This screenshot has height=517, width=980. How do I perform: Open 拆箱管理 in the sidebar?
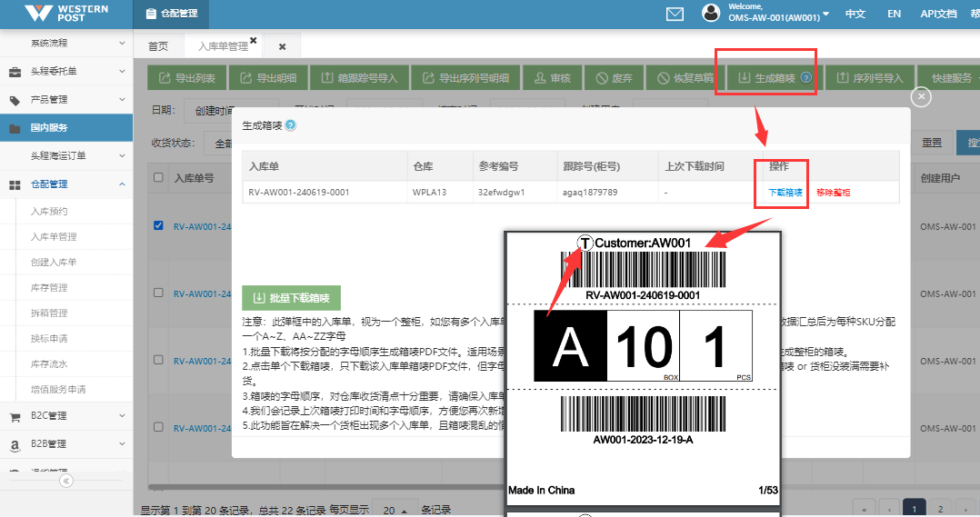pyautogui.click(x=49, y=313)
